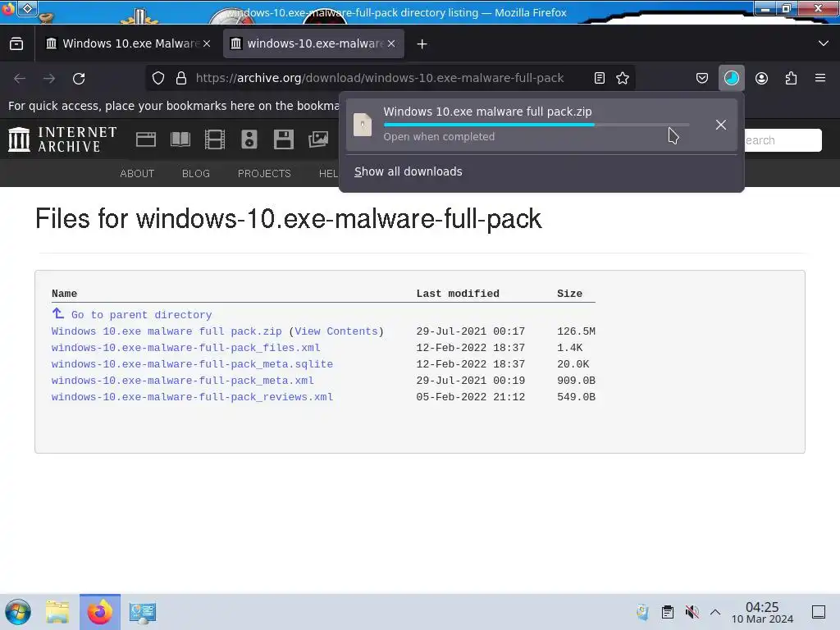Open the tracking protection shield icon
840x630 pixels.
coord(158,78)
